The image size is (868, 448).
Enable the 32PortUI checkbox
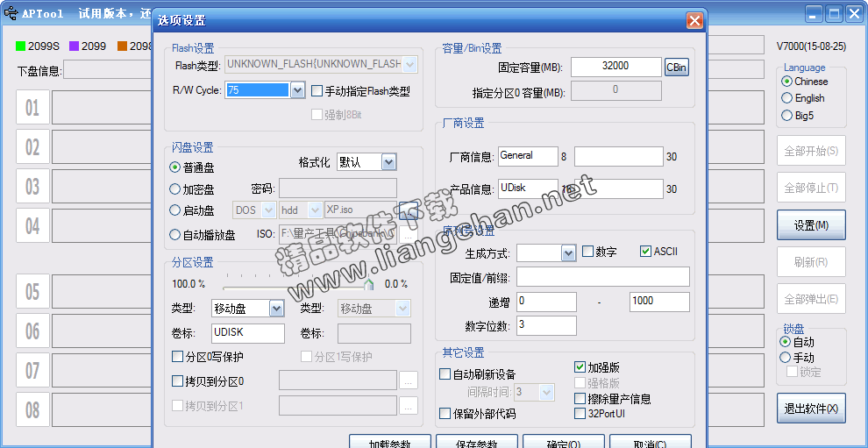click(x=580, y=413)
